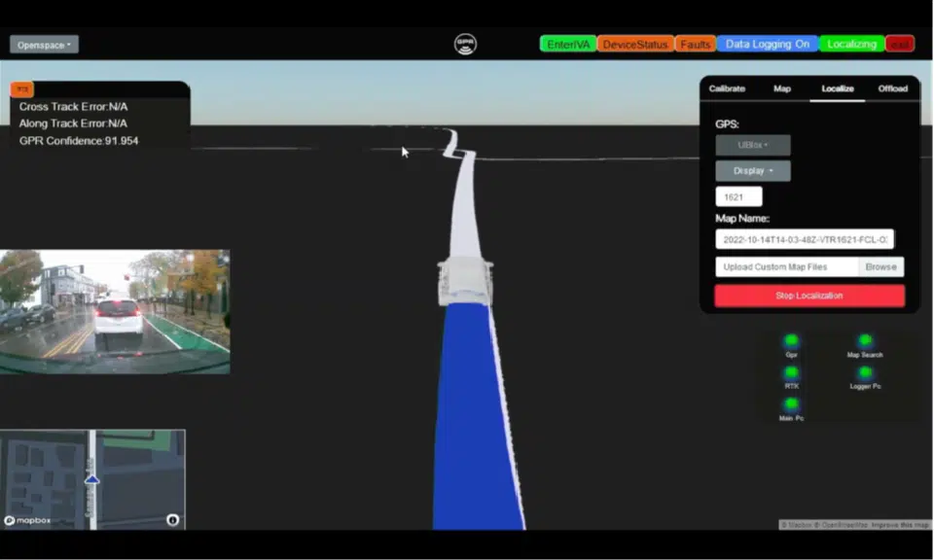934x560 pixels.
Task: Click the Browse button for map files
Action: click(880, 266)
